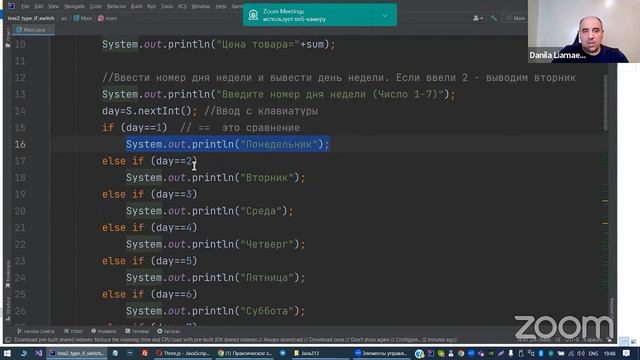Click line number 12 in gutter

click(x=20, y=78)
